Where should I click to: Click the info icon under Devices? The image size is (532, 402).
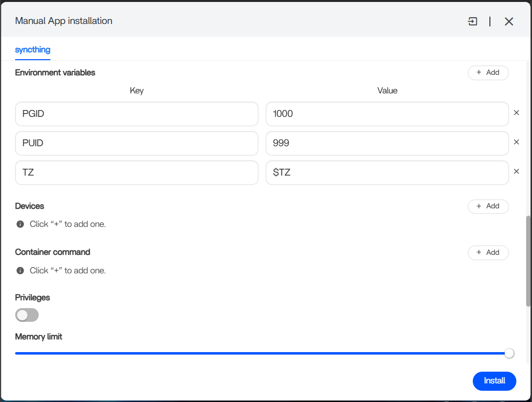pyautogui.click(x=21, y=224)
